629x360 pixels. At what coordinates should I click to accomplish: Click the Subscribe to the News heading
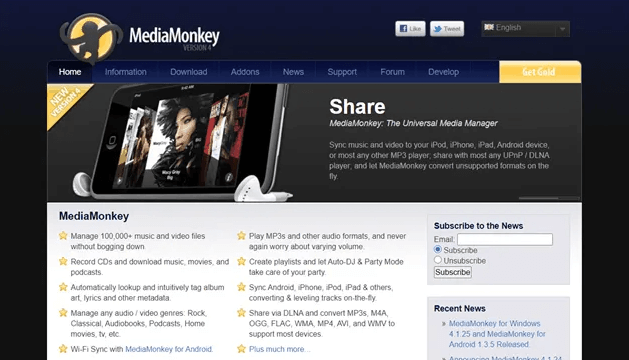click(x=478, y=226)
